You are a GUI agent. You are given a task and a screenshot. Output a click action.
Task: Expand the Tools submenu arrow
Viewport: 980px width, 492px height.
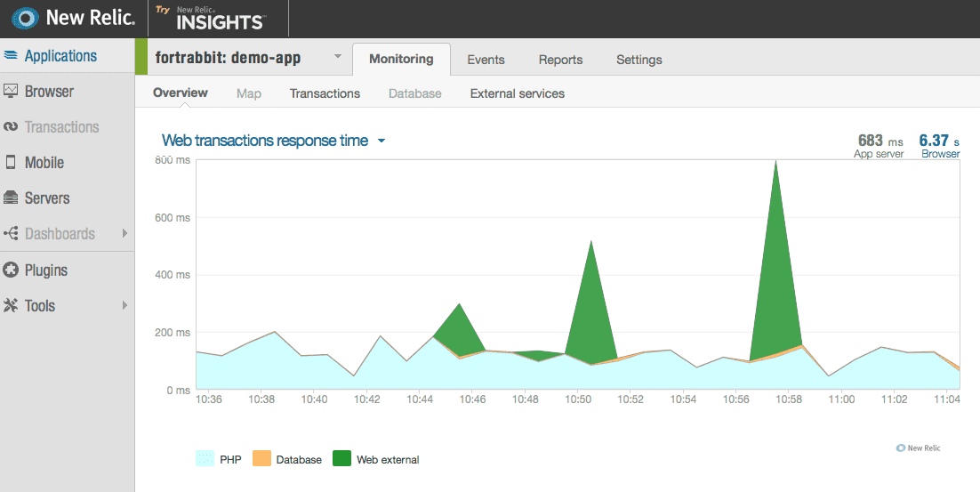point(125,306)
